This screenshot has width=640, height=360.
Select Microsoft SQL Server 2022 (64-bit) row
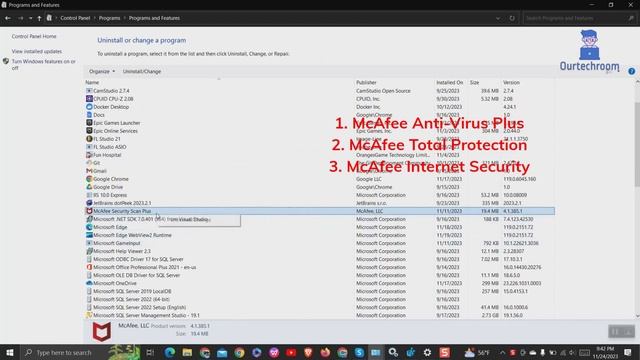coord(320,299)
